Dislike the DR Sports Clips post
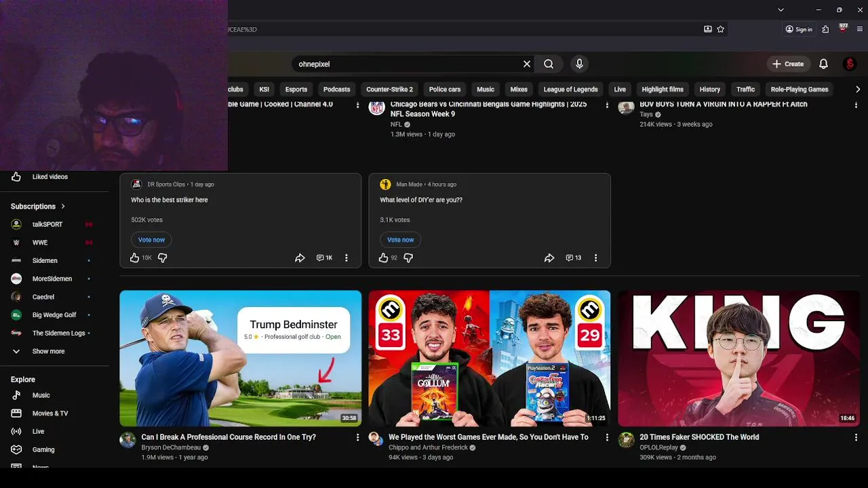Screen dimensions: 868x488 pyautogui.click(x=162, y=258)
